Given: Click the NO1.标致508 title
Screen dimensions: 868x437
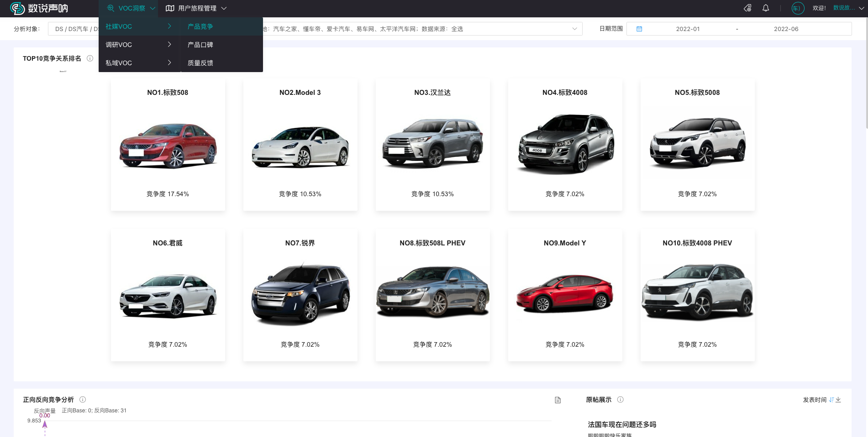Looking at the screenshot, I should (168, 93).
